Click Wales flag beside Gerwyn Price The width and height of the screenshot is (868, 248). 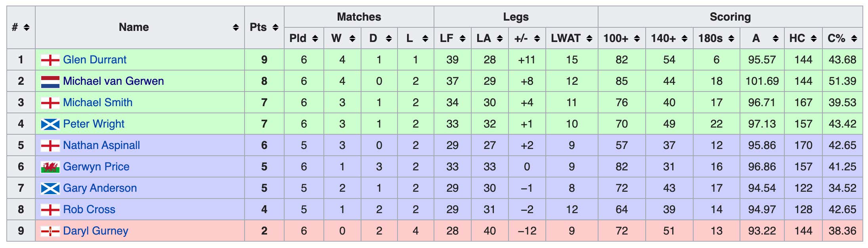(50, 167)
